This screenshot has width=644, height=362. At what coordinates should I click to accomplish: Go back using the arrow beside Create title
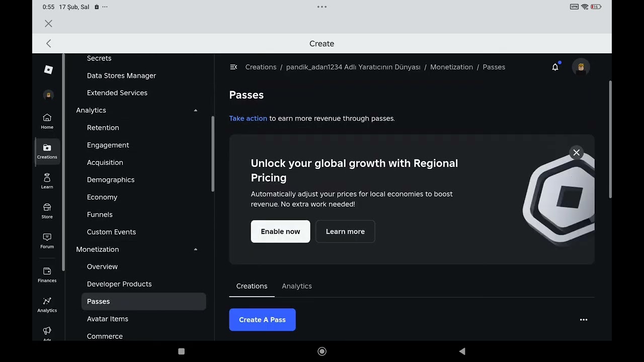(x=48, y=44)
